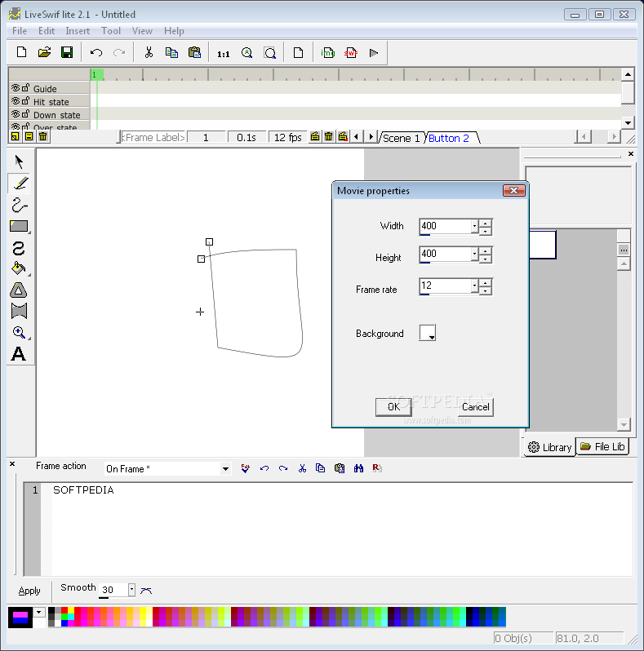Save with the green floppy disk icon
Image resolution: width=644 pixels, height=651 pixels.
click(x=67, y=52)
